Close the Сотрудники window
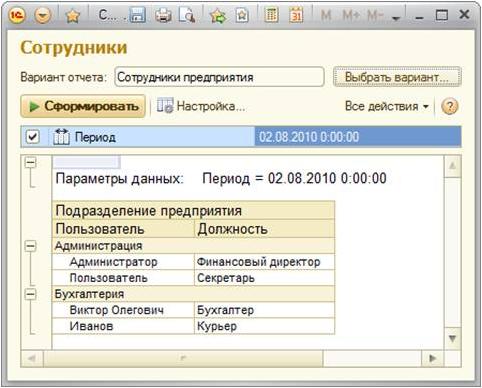 (x=465, y=15)
